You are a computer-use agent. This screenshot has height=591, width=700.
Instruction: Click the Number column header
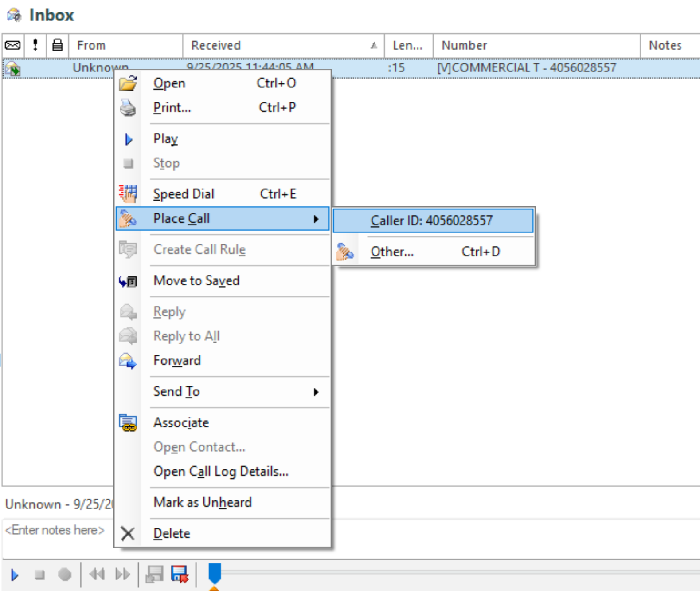pos(536,46)
